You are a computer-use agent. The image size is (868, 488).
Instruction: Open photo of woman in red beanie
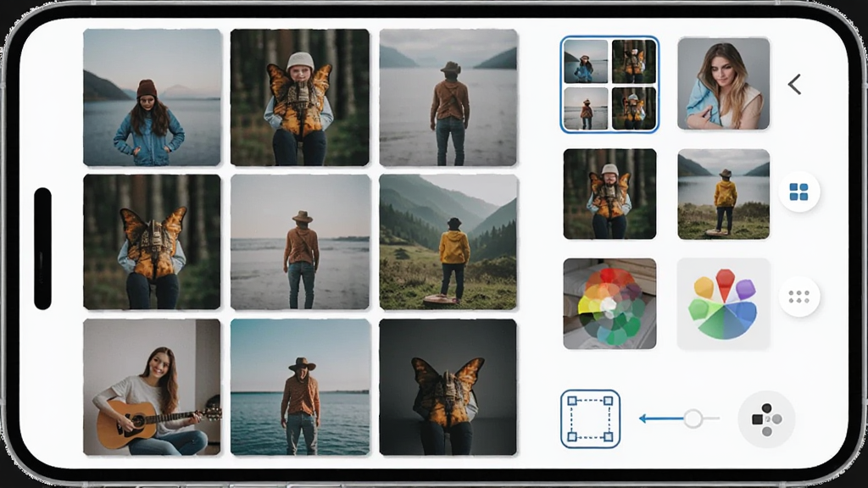152,97
